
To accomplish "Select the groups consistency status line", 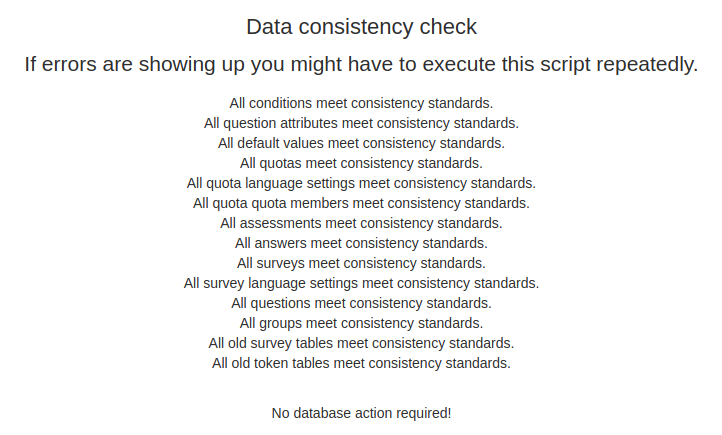I will tap(361, 323).
